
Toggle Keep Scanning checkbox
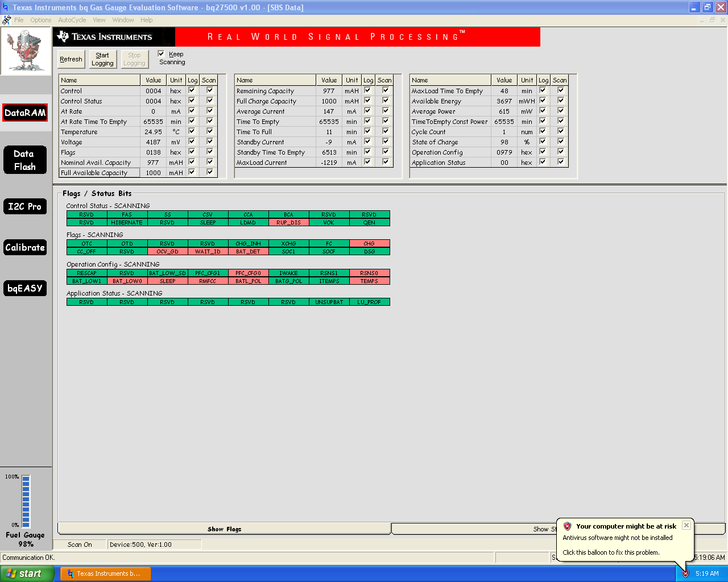(161, 54)
